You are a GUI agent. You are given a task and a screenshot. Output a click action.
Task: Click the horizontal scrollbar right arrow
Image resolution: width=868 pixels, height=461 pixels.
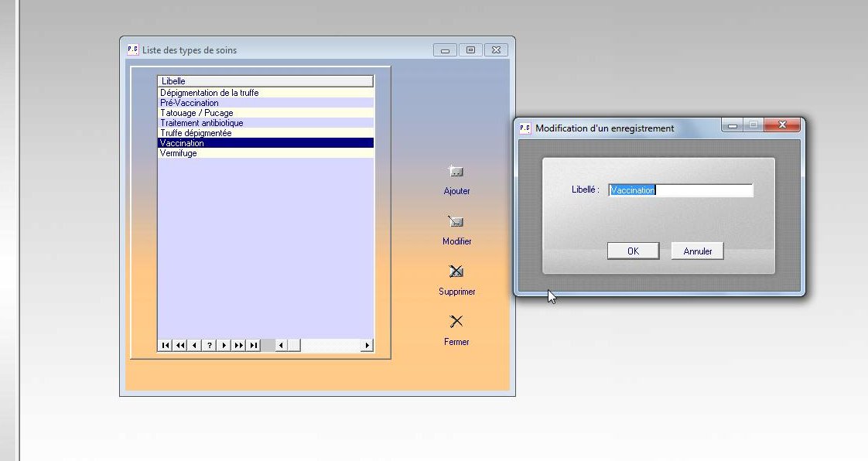367,346
